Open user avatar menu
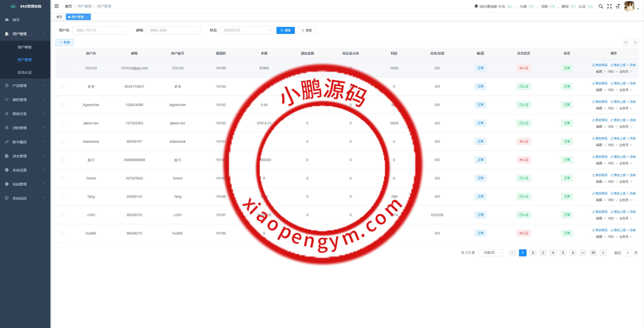 pyautogui.click(x=630, y=6)
